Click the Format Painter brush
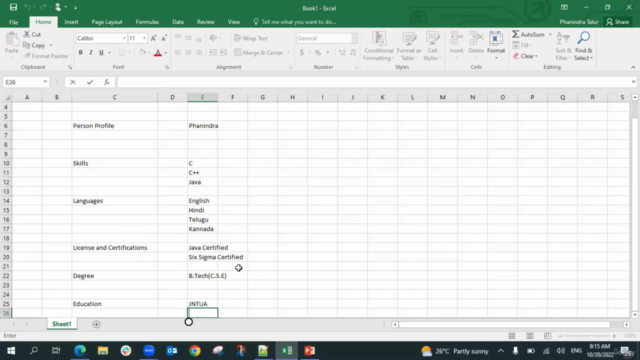The height and width of the screenshot is (360, 640). click(46, 56)
